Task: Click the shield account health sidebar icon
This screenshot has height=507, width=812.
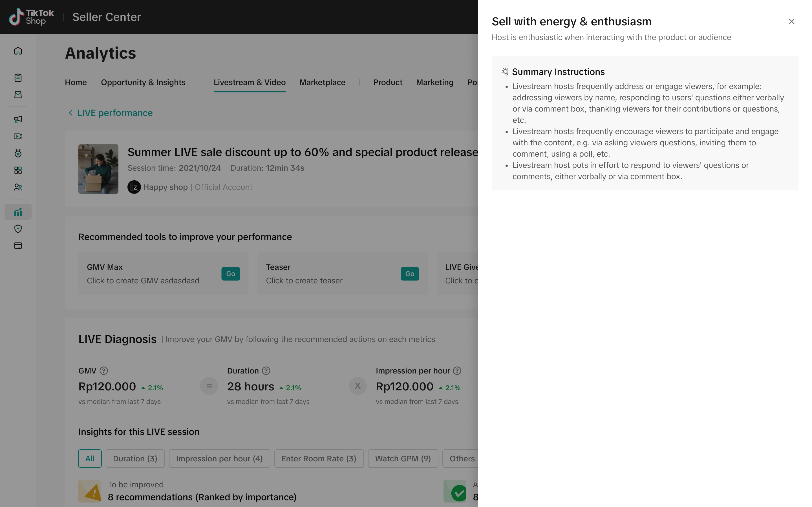Action: (x=18, y=229)
